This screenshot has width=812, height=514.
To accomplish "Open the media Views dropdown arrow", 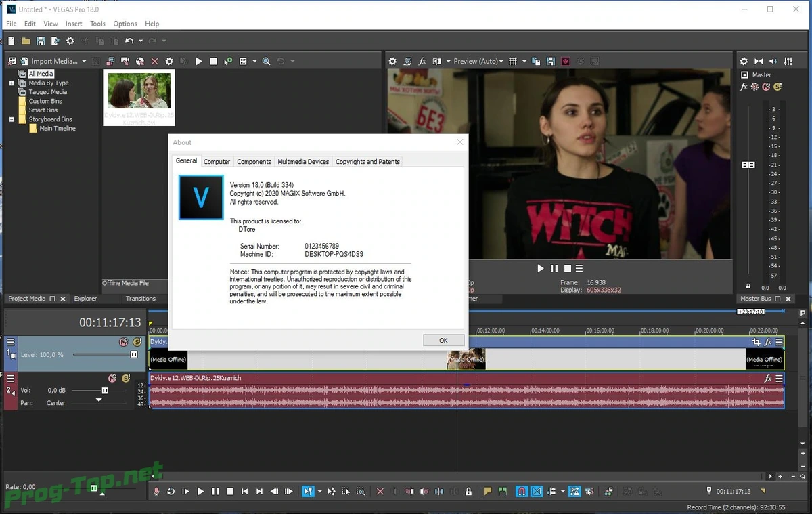I will click(x=254, y=61).
